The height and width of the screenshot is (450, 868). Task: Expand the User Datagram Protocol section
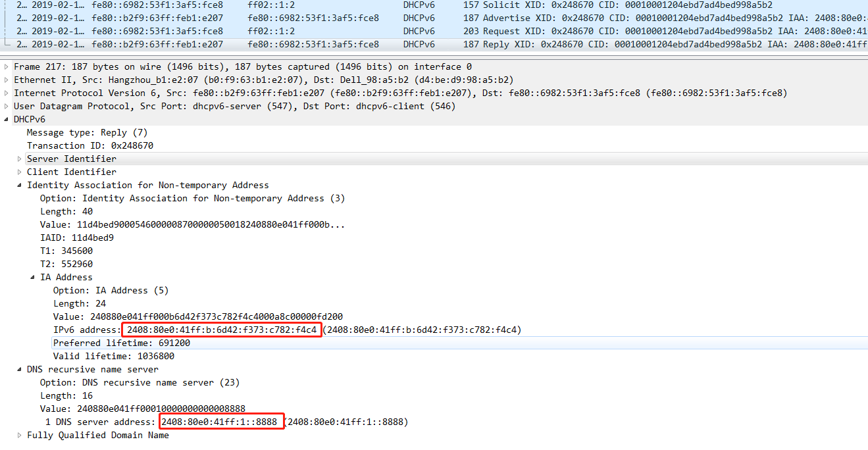[x=5, y=106]
